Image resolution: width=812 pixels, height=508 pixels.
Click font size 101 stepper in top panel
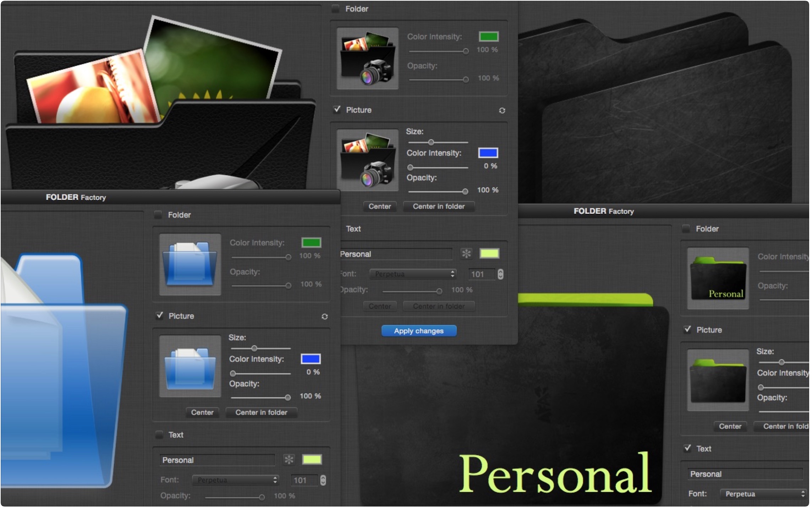tap(501, 274)
